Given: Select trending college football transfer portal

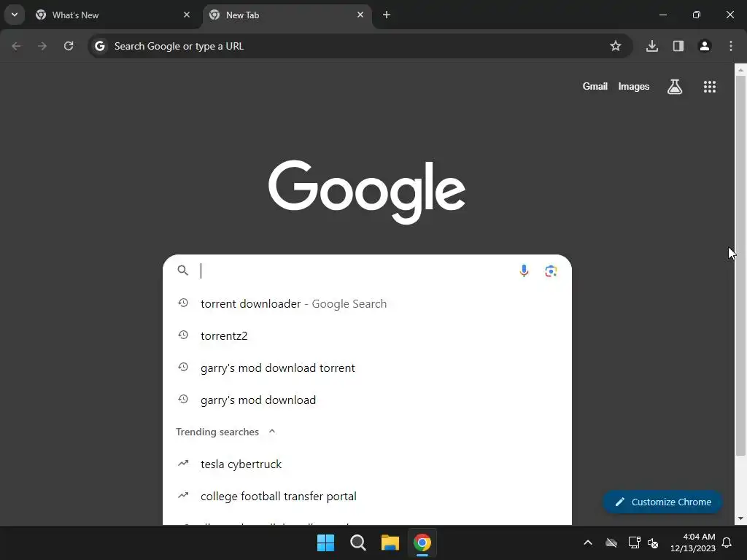Looking at the screenshot, I should (367, 496).
